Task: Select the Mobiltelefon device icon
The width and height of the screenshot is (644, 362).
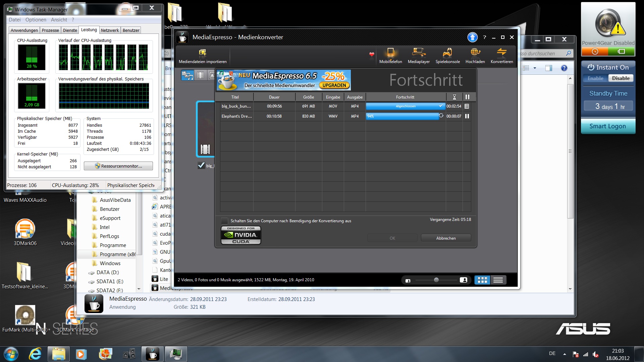Action: (x=390, y=53)
